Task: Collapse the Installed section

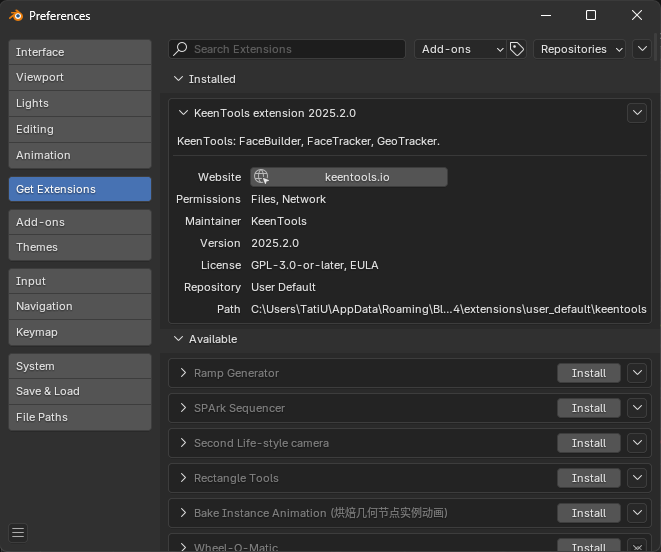Action: [179, 79]
